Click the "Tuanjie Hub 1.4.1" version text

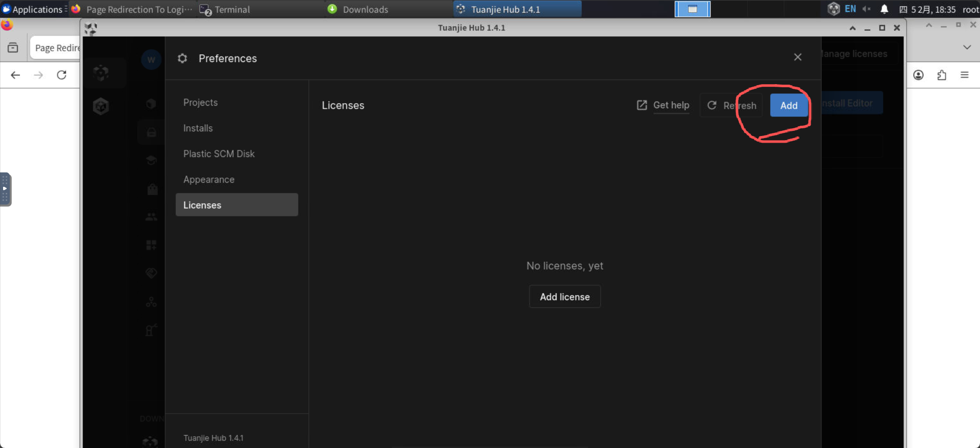point(213,438)
